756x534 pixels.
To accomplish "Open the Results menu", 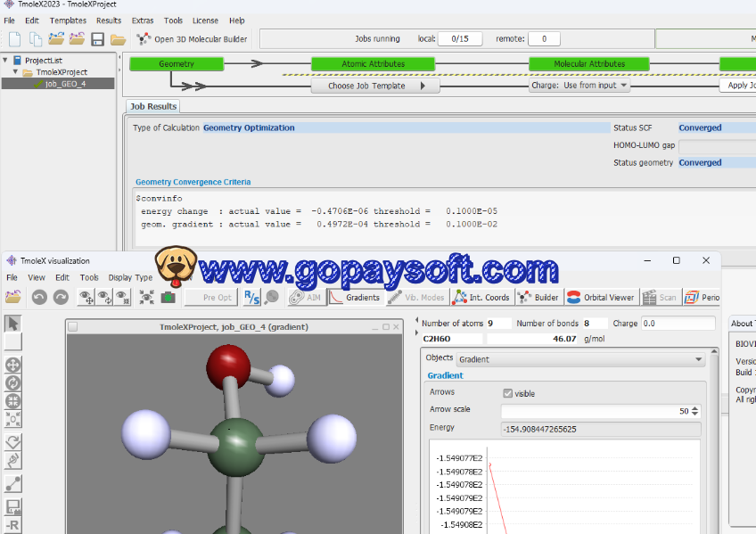I will tap(109, 21).
